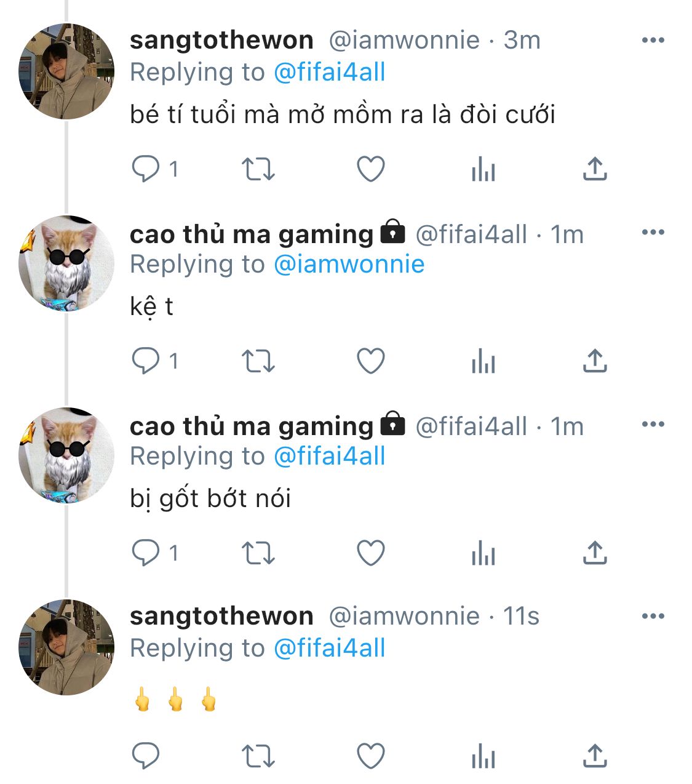This screenshot has height=784, width=692.
Task: Open the more menu on the 11s tweet
Action: point(653,617)
